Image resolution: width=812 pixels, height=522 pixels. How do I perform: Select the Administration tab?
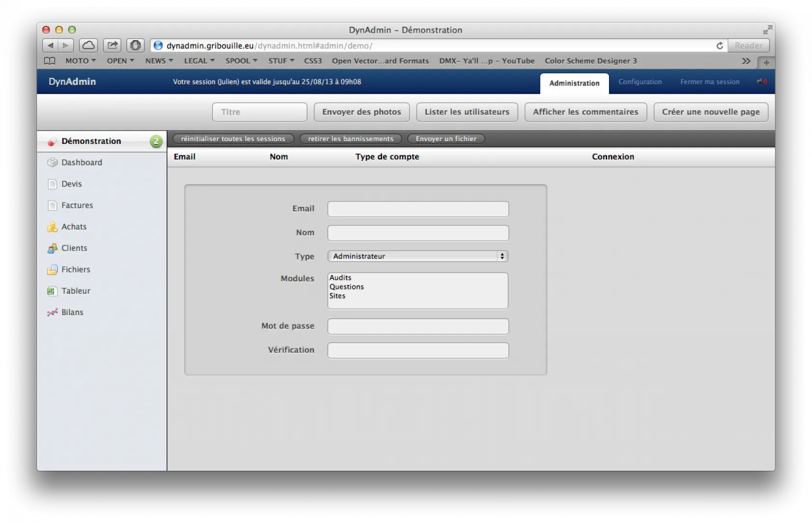point(574,83)
